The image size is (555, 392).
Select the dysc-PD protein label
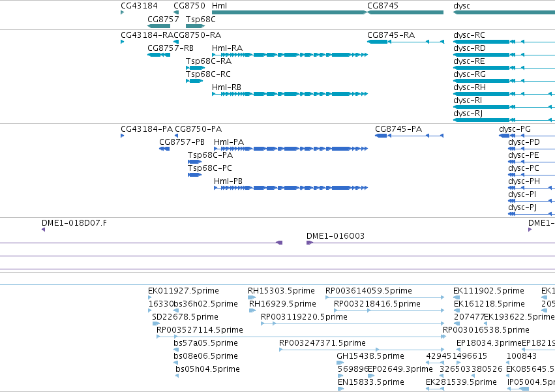click(x=524, y=142)
